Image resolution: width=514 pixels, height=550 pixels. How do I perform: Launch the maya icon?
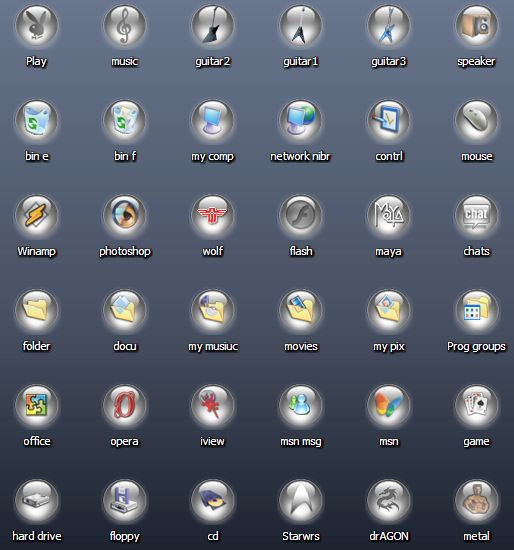coord(389,215)
